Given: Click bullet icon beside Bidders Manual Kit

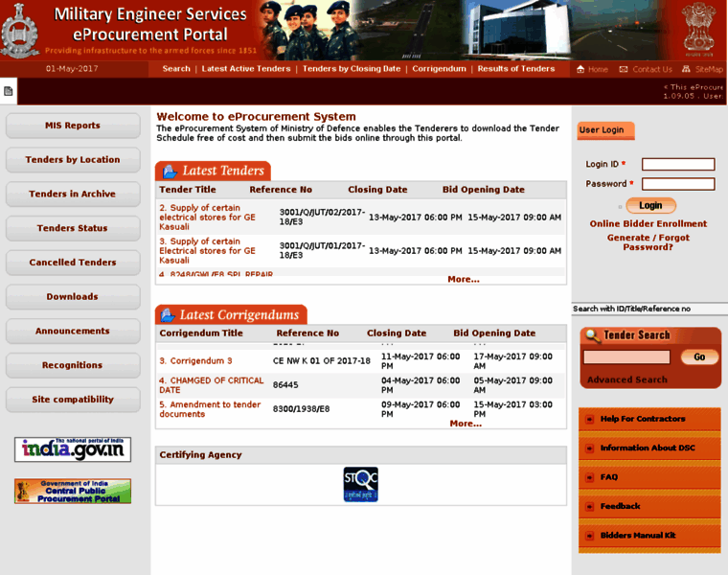Looking at the screenshot, I should tap(590, 536).
